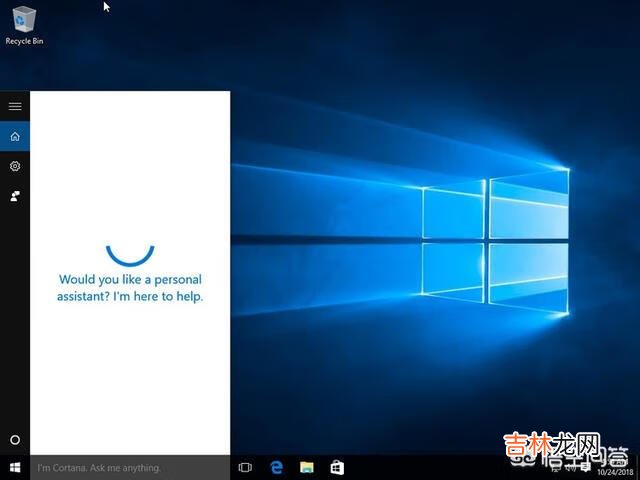The height and width of the screenshot is (480, 640).
Task: Click the Recycle Bin text label
Action: [x=23, y=41]
